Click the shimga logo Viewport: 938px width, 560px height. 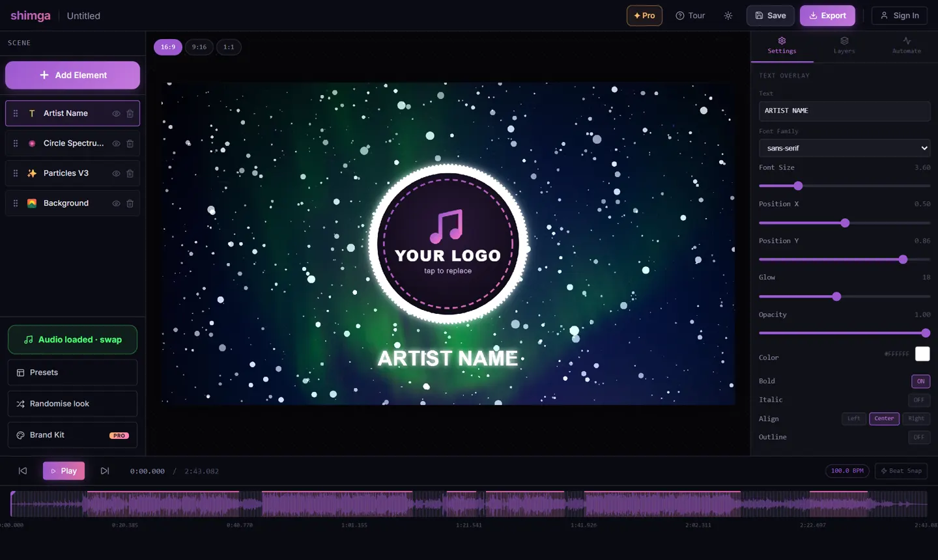31,16
